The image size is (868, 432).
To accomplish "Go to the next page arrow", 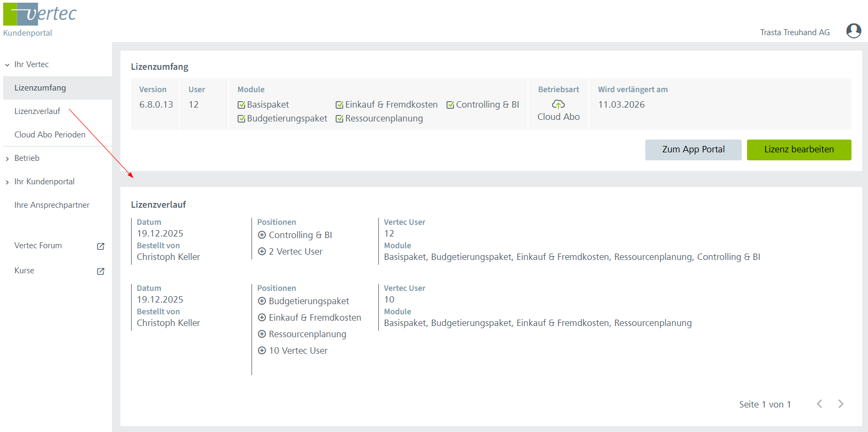I will pos(841,404).
